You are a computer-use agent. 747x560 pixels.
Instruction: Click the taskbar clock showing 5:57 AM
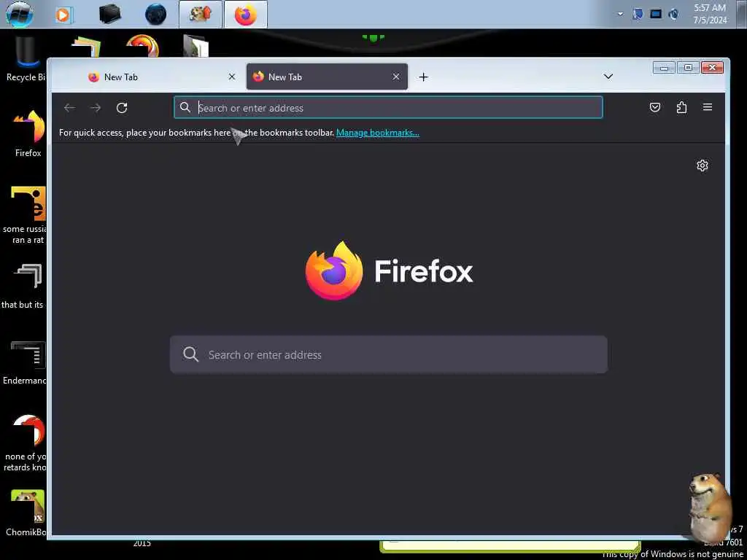710,14
